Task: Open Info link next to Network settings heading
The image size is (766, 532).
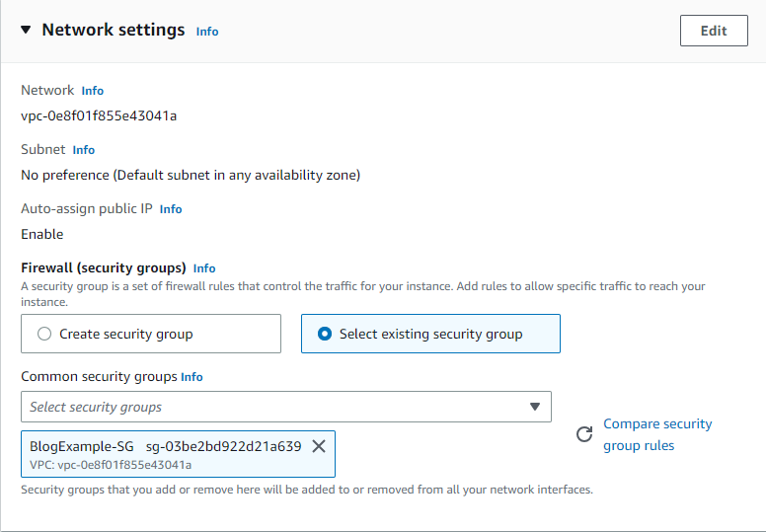Action: click(x=207, y=32)
